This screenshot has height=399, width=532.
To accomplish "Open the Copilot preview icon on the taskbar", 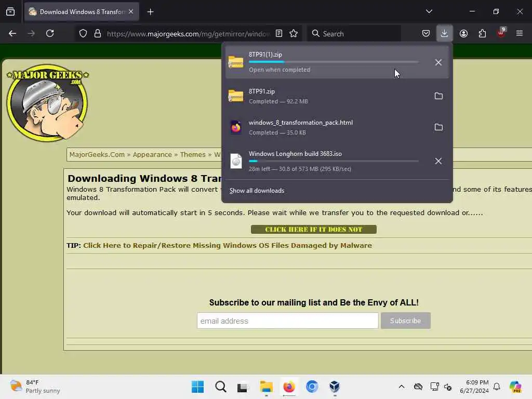I will point(516,387).
